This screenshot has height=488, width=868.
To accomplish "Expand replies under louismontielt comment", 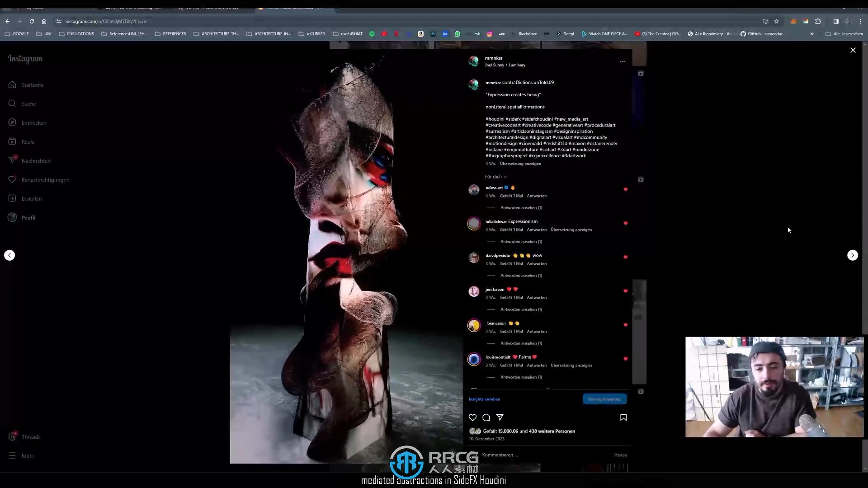I will (x=521, y=377).
